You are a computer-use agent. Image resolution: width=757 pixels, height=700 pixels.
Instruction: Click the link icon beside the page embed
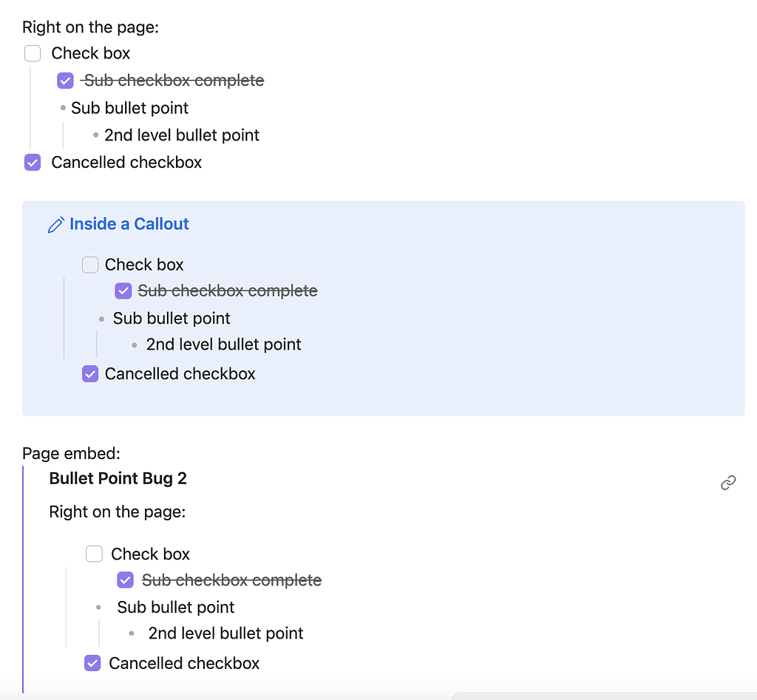728,482
